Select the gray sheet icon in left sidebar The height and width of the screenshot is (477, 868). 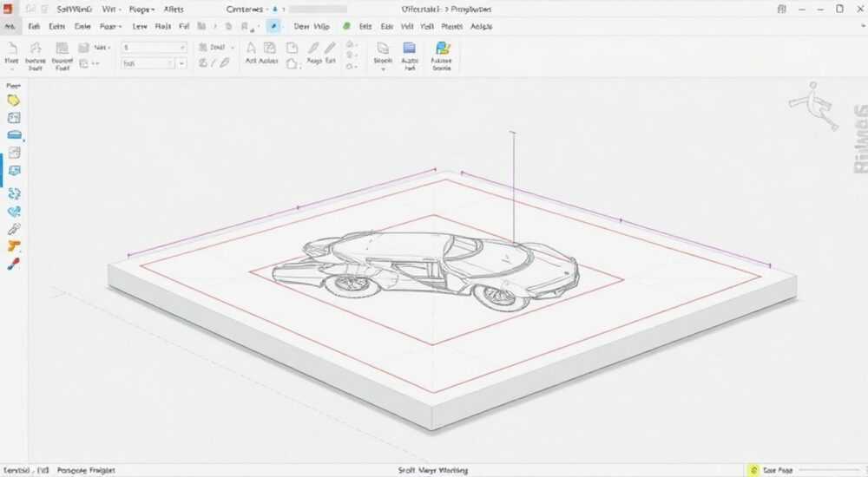tap(14, 153)
